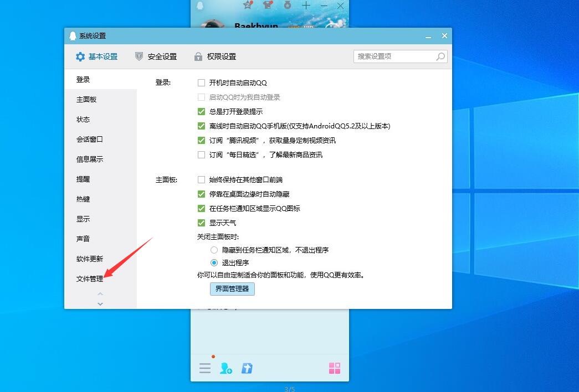This screenshot has height=392, width=579.
Task: Click the shield icon beside 安全设置
Action: click(x=139, y=56)
